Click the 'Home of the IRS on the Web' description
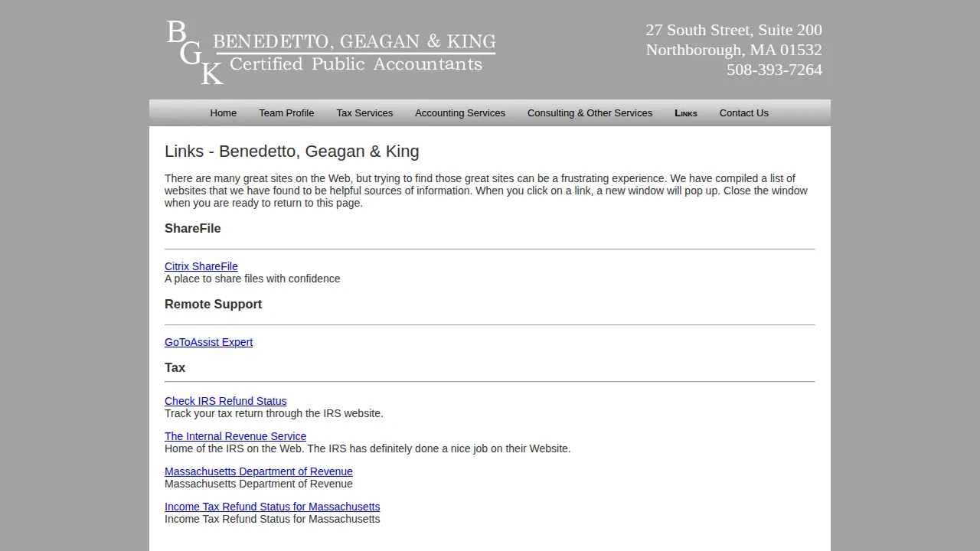This screenshot has height=551, width=980. tap(367, 448)
